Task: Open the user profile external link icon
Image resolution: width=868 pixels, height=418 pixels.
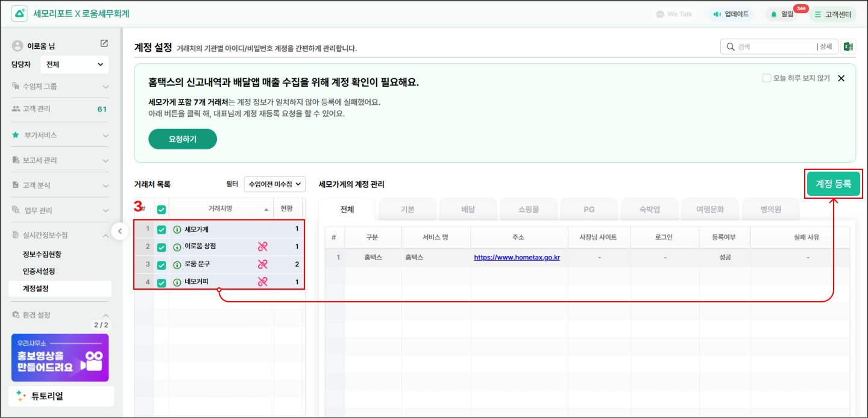Action: (x=104, y=43)
